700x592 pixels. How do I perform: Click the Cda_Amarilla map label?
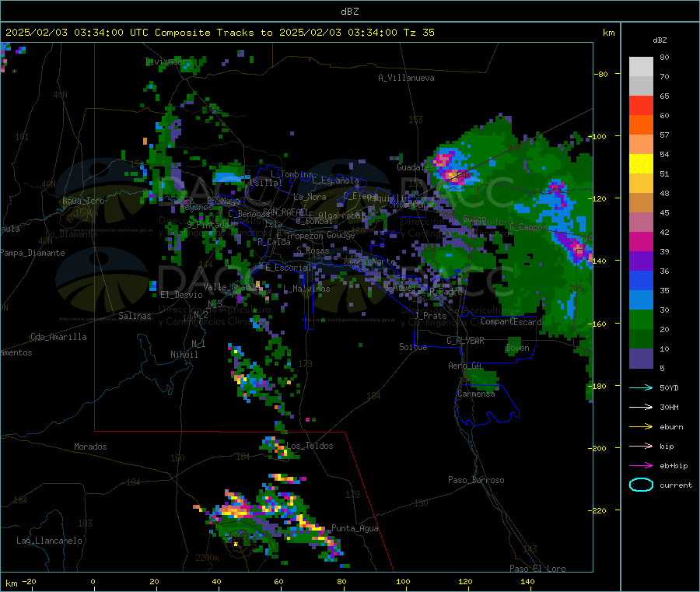(x=58, y=337)
